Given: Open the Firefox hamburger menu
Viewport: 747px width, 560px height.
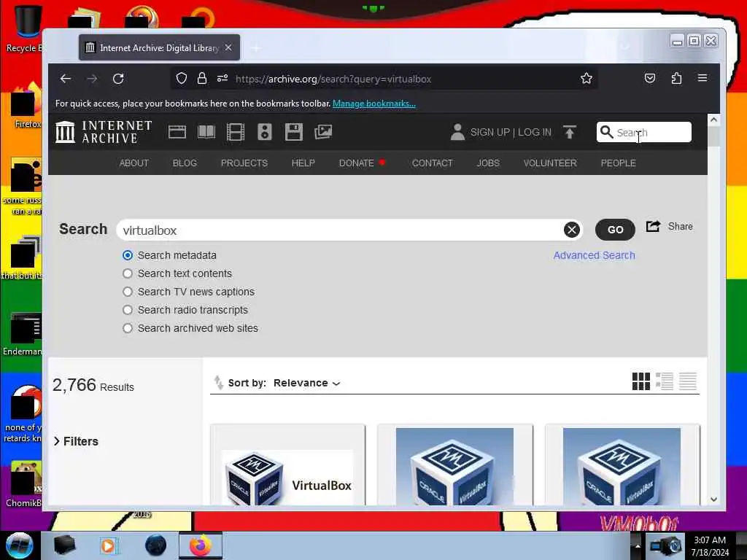Looking at the screenshot, I should (x=703, y=77).
